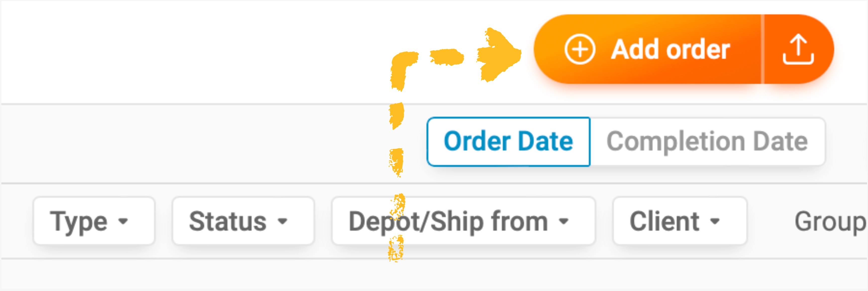This screenshot has height=291, width=868.
Task: Click the caret arrow beside Depot/Ship from
Action: 563,221
